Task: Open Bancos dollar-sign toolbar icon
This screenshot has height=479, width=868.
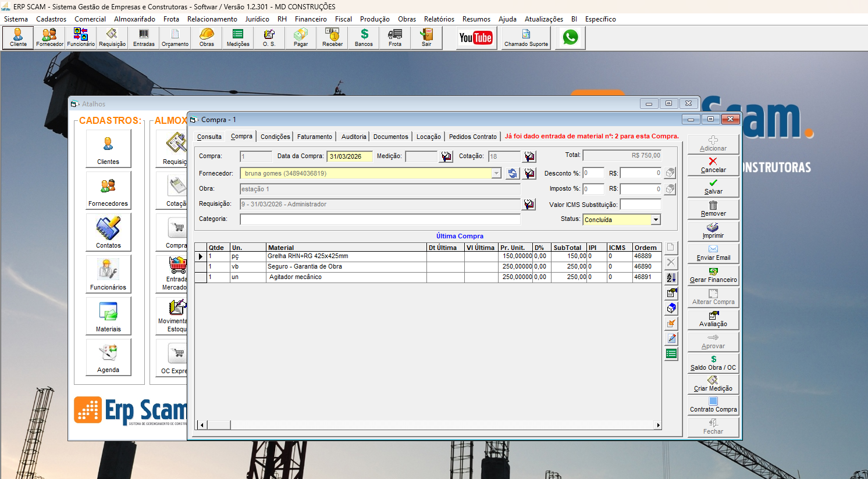Action: (364, 38)
